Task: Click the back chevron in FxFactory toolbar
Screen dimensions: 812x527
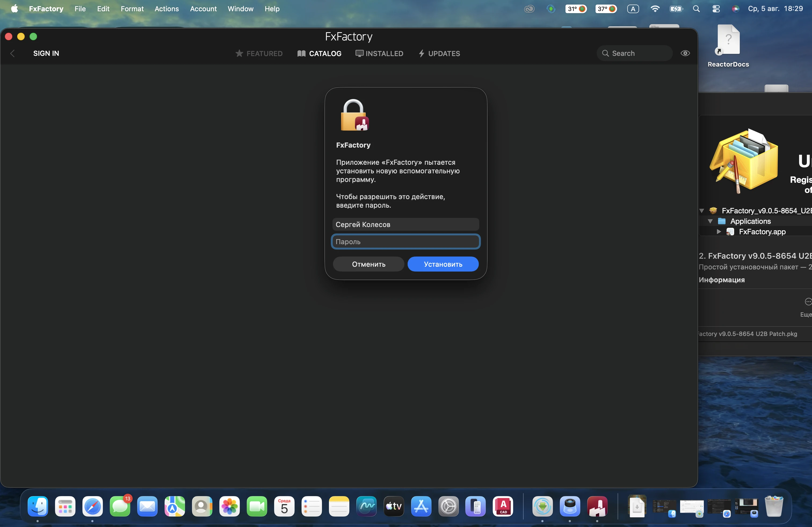Action: [13, 53]
